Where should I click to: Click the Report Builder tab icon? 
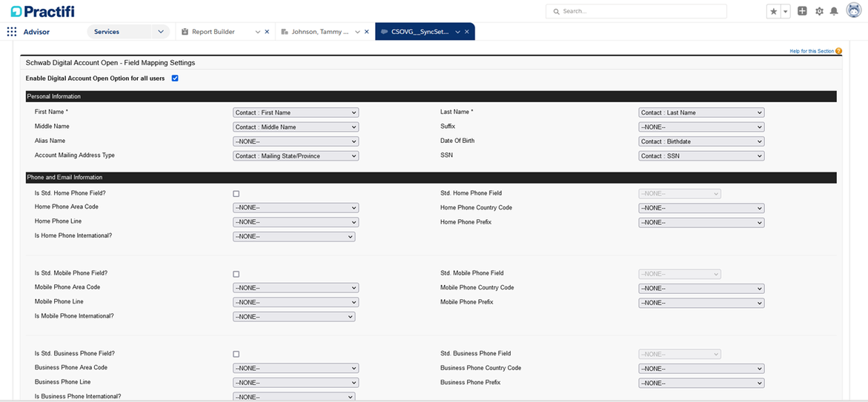point(185,32)
